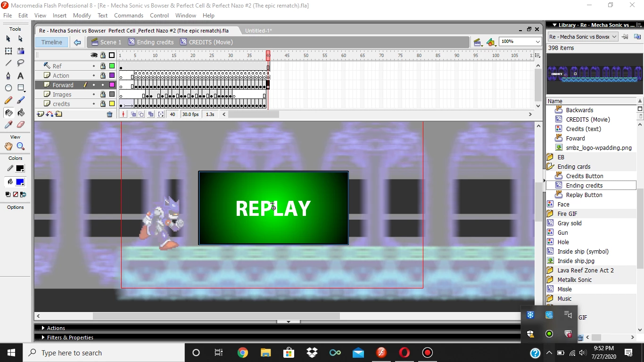644x362 pixels.
Task: Select the Eyedropper tool
Action: (8, 124)
